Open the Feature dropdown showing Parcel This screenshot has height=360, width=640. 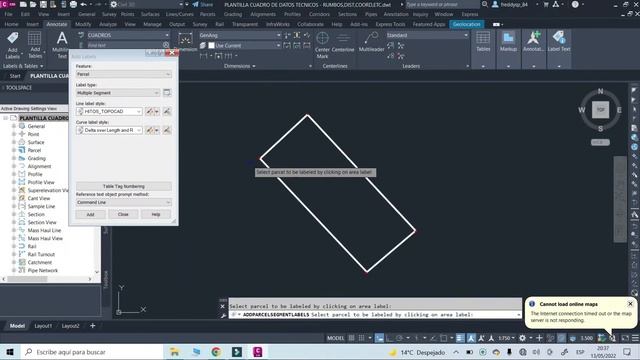point(124,74)
